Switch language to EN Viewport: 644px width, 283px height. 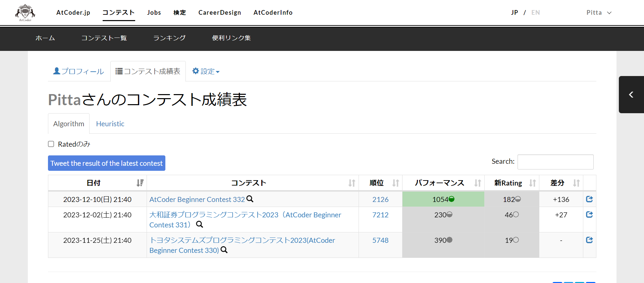[536, 13]
